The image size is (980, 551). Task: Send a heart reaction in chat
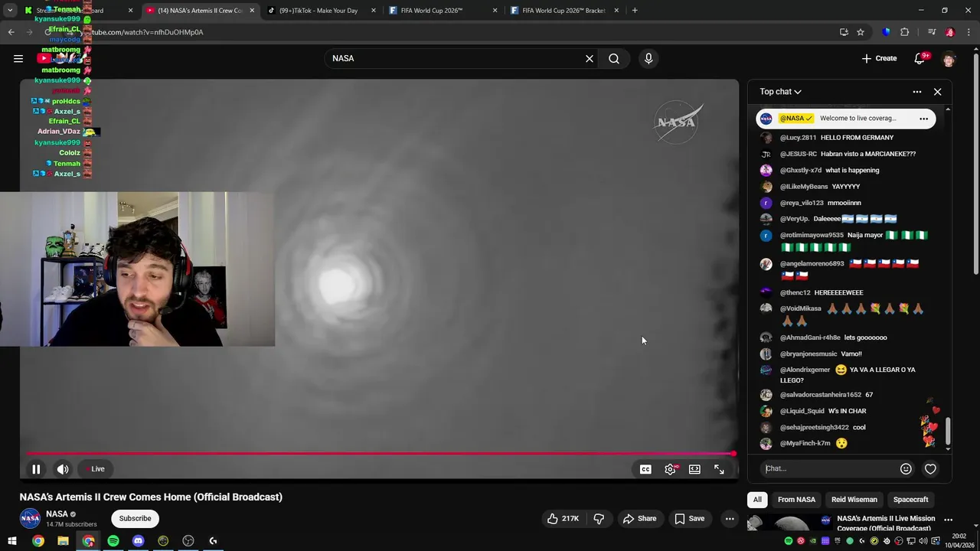coord(930,468)
